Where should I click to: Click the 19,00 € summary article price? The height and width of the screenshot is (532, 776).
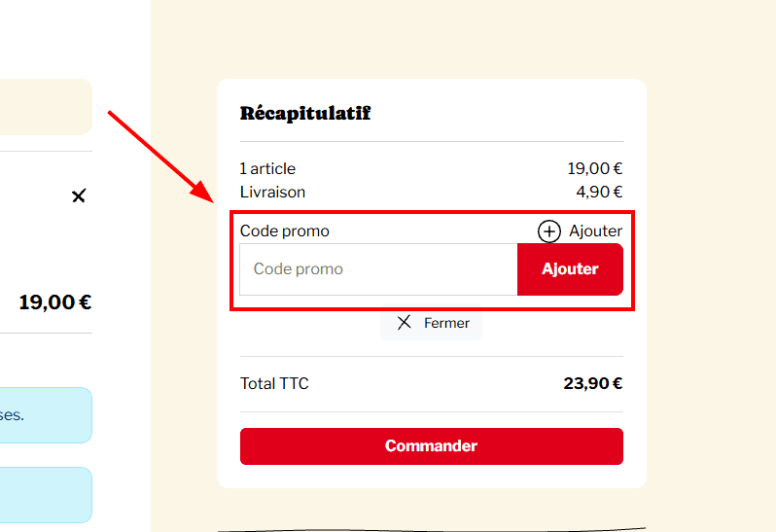coord(594,169)
